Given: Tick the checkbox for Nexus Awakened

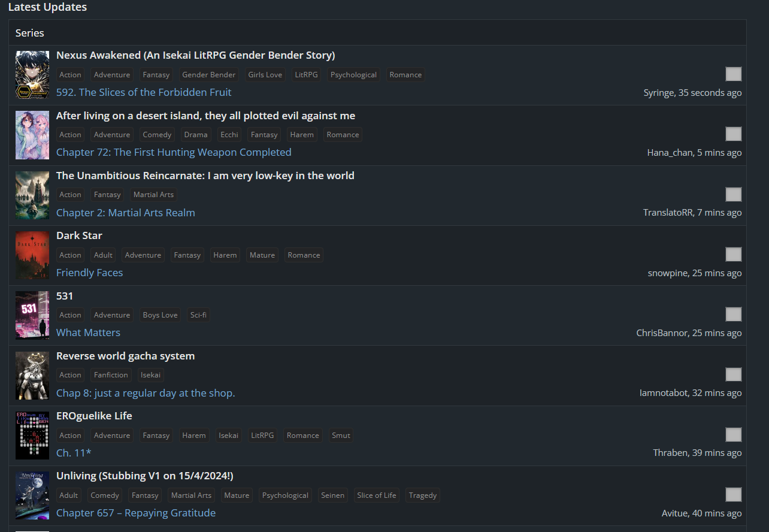Looking at the screenshot, I should (x=733, y=74).
